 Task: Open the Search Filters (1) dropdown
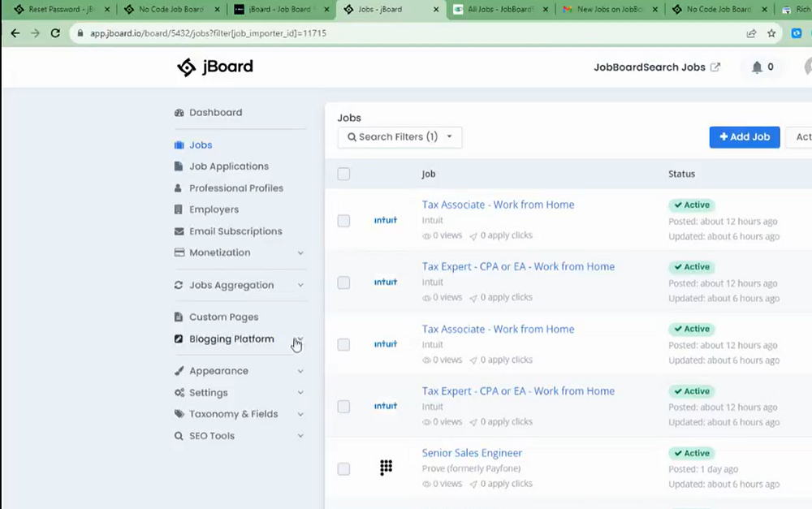[400, 137]
